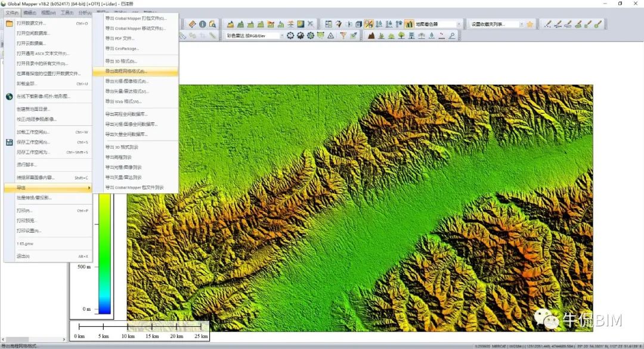644x349 pixels.
Task: Choose 打印预览 menu entry
Action: 48,221
